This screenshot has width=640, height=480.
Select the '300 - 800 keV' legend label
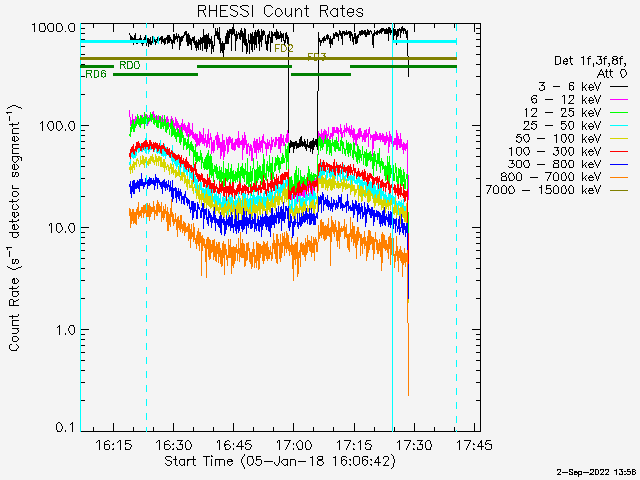coord(554,164)
